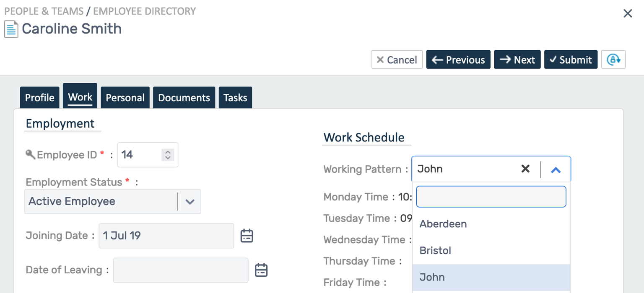This screenshot has height=293, width=644.
Task: Open the Documents tab
Action: click(x=184, y=98)
